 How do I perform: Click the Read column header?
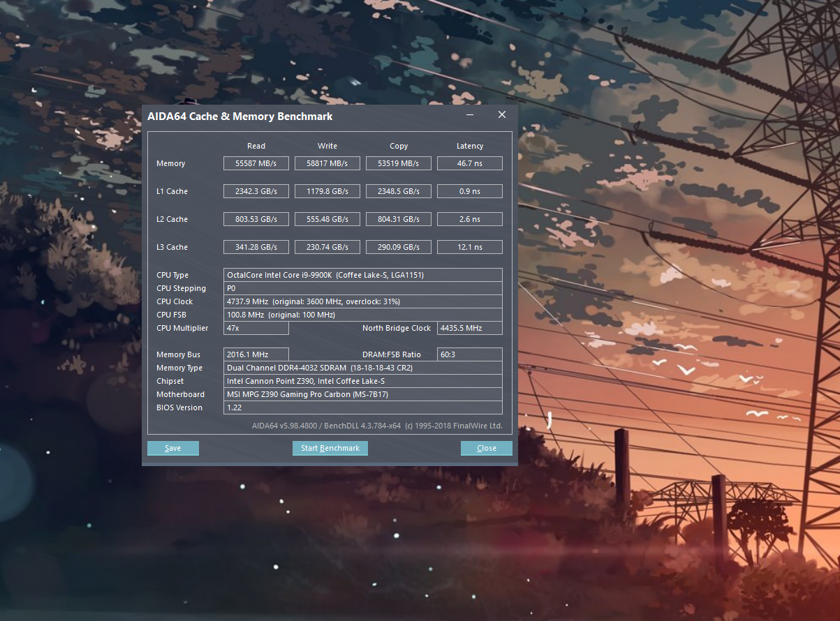pyautogui.click(x=256, y=146)
